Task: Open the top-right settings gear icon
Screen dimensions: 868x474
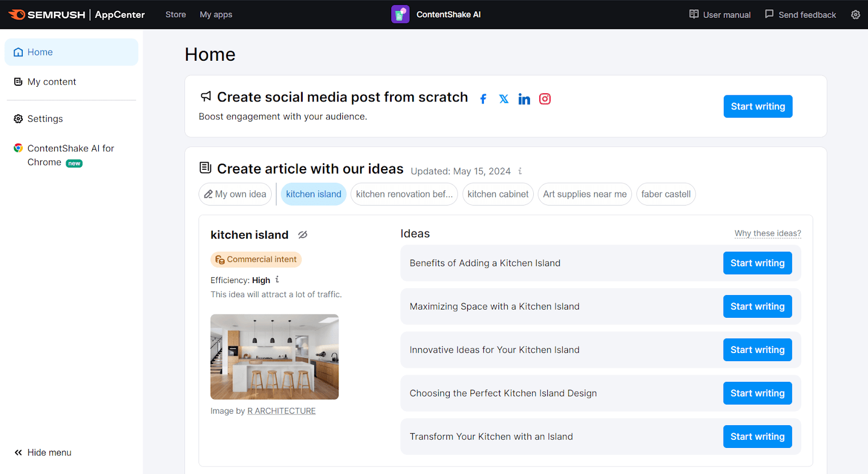Action: point(856,15)
